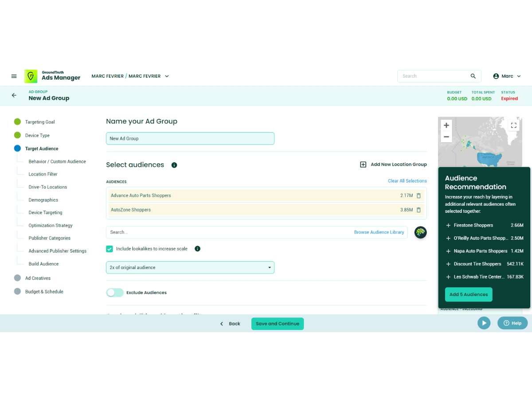Image resolution: width=532 pixels, height=399 pixels.
Task: Open the Ad Creatives step
Action: [x=38, y=278]
